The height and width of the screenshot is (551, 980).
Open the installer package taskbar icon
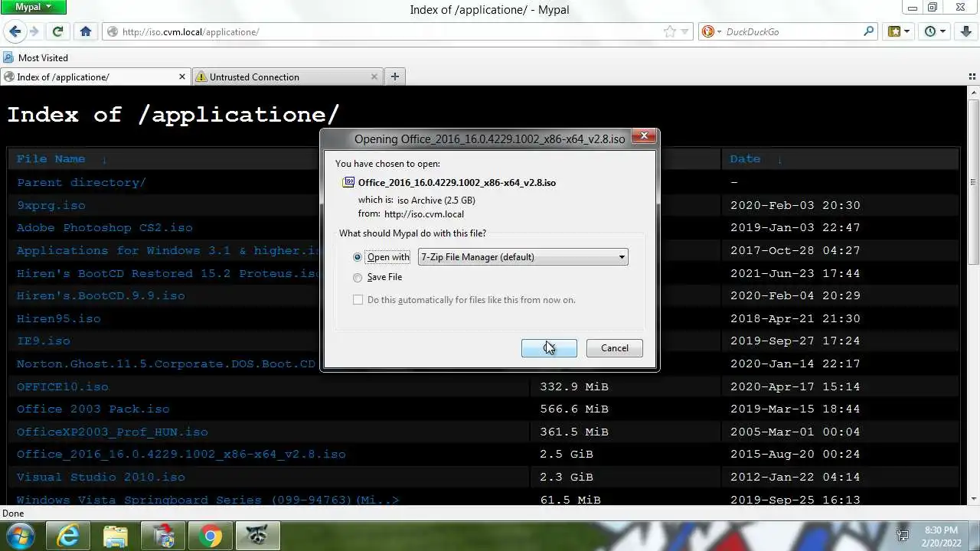click(x=163, y=536)
